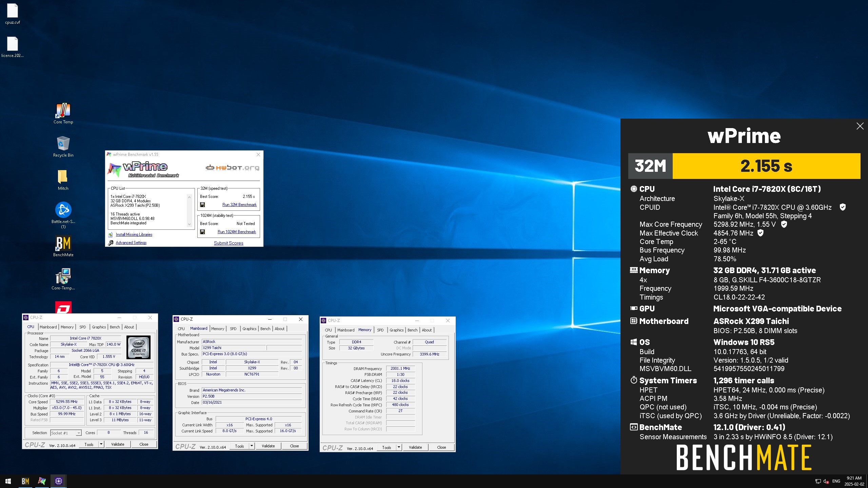Image resolution: width=868 pixels, height=488 pixels.
Task: Click the HWBOT.org logo in wPrime
Action: coord(233,167)
